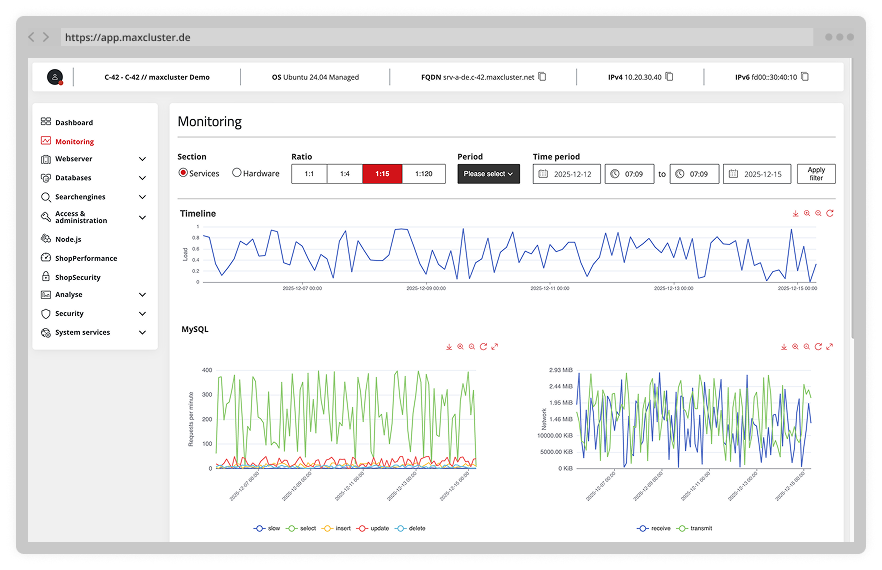
Task: Copy the IPv4 address 10.20.30.40
Action: [669, 77]
